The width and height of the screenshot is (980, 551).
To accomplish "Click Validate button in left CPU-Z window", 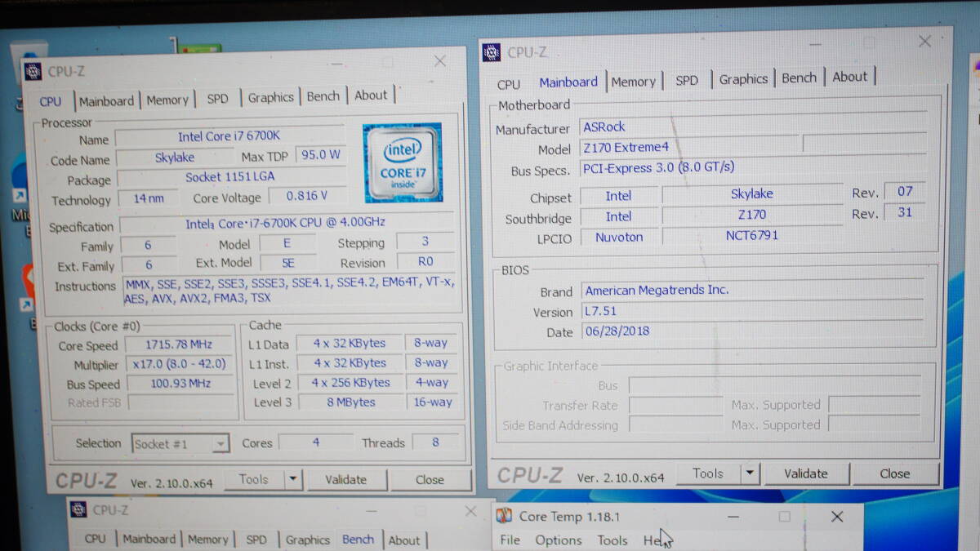I will (x=345, y=480).
